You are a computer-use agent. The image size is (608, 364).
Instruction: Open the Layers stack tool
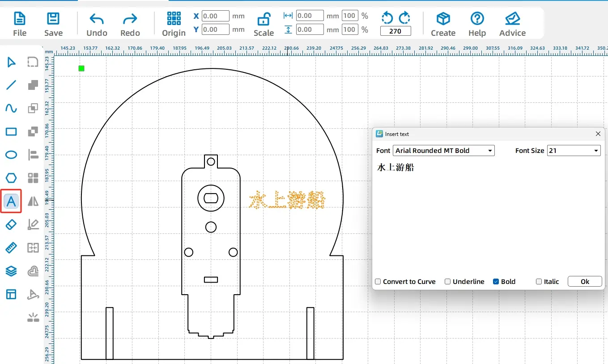(11, 271)
